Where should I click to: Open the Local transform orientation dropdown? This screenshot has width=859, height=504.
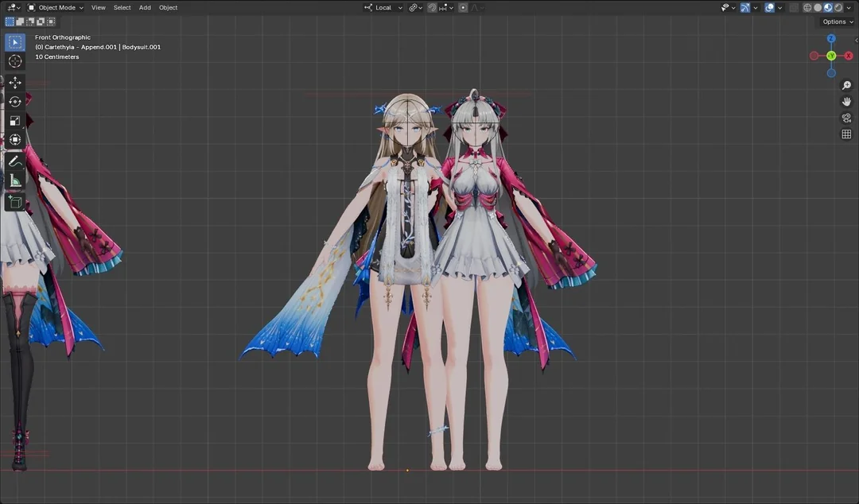pos(383,8)
